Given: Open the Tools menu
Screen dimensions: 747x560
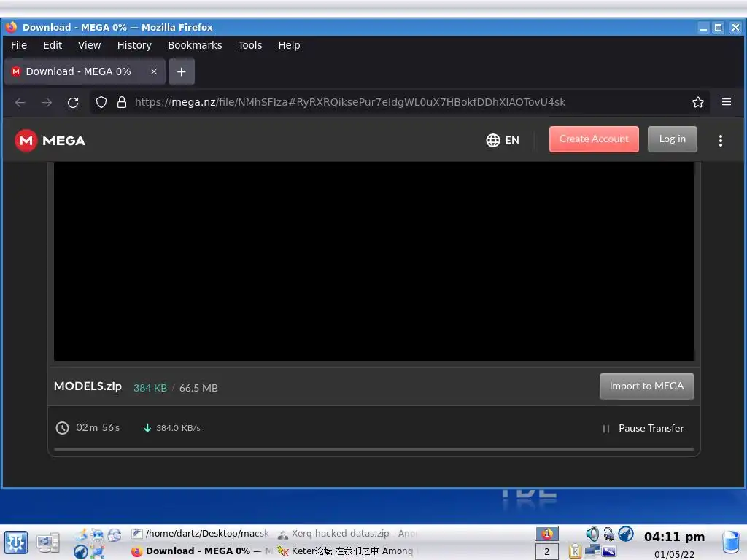Looking at the screenshot, I should pos(250,45).
